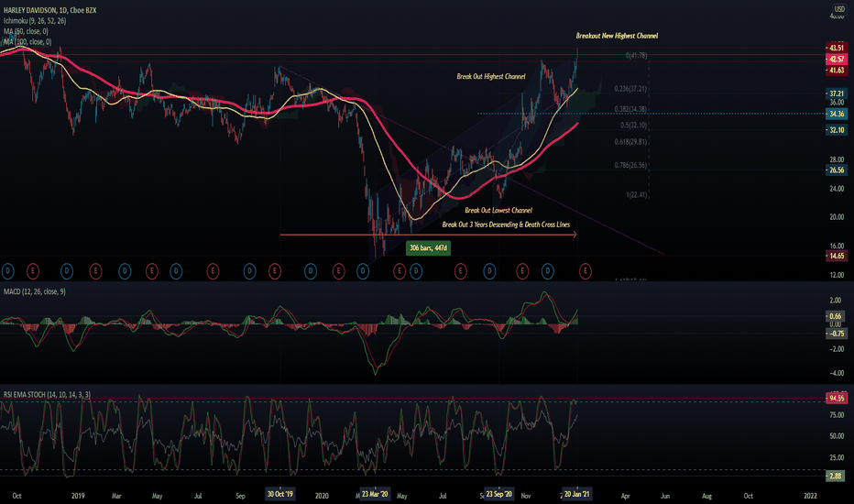Click the Fibonacci 0.5(32.10) level label
The height and width of the screenshot is (504, 854).
[x=633, y=125]
